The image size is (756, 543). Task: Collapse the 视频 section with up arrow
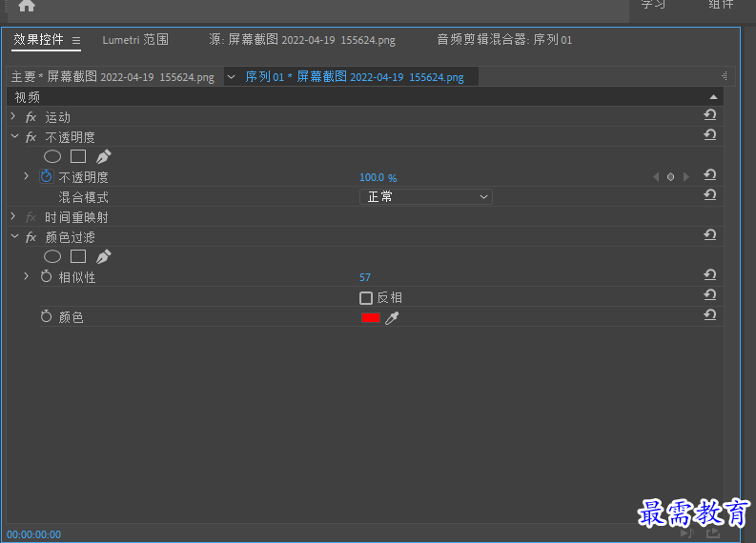(x=713, y=97)
